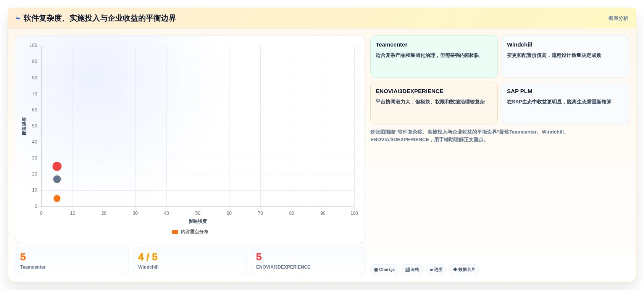Image resolution: width=644 pixels, height=290 pixels.
Task: Select the Teamcenter stat card showing 5
Action: [72, 261]
